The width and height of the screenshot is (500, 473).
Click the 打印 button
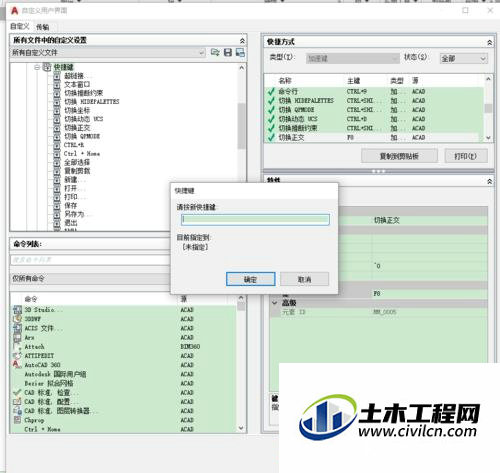466,156
